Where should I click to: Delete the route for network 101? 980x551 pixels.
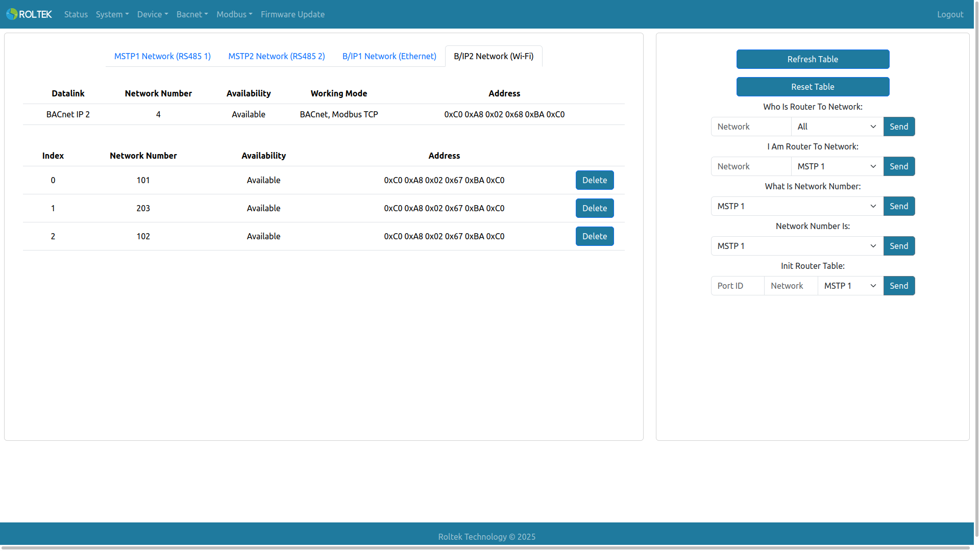point(595,180)
